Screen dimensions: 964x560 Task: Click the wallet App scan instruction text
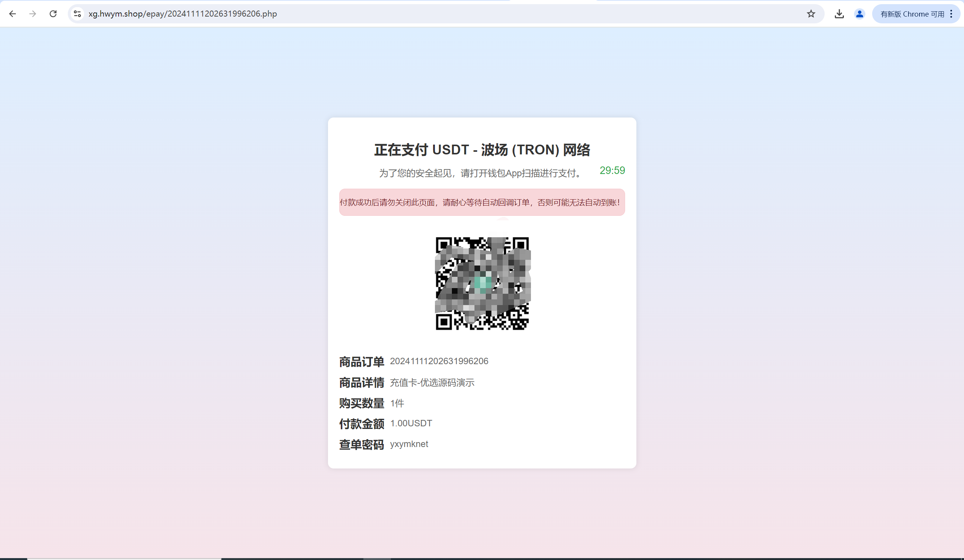(x=481, y=173)
